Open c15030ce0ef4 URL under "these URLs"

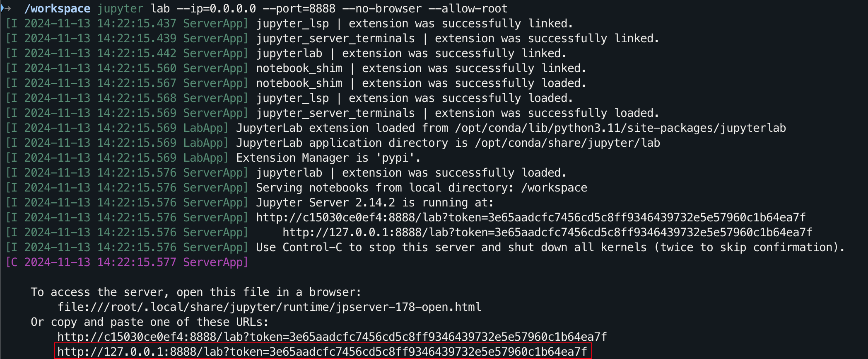click(332, 337)
